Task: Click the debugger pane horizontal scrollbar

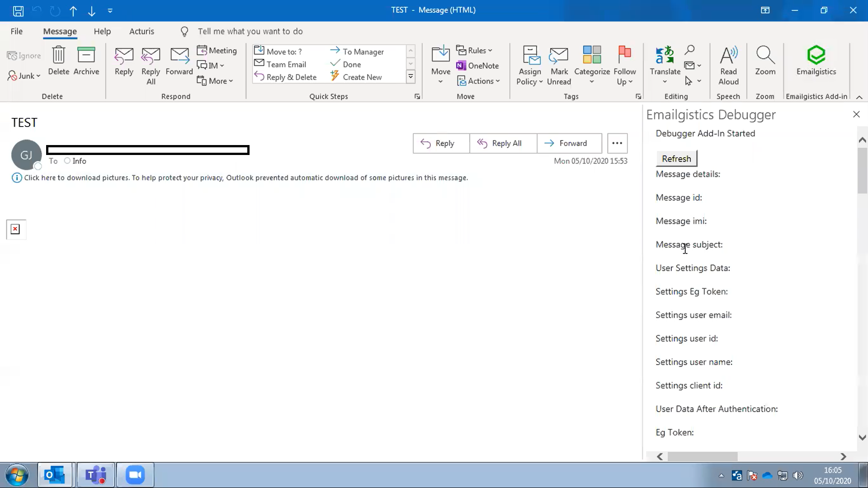Action: click(x=703, y=457)
